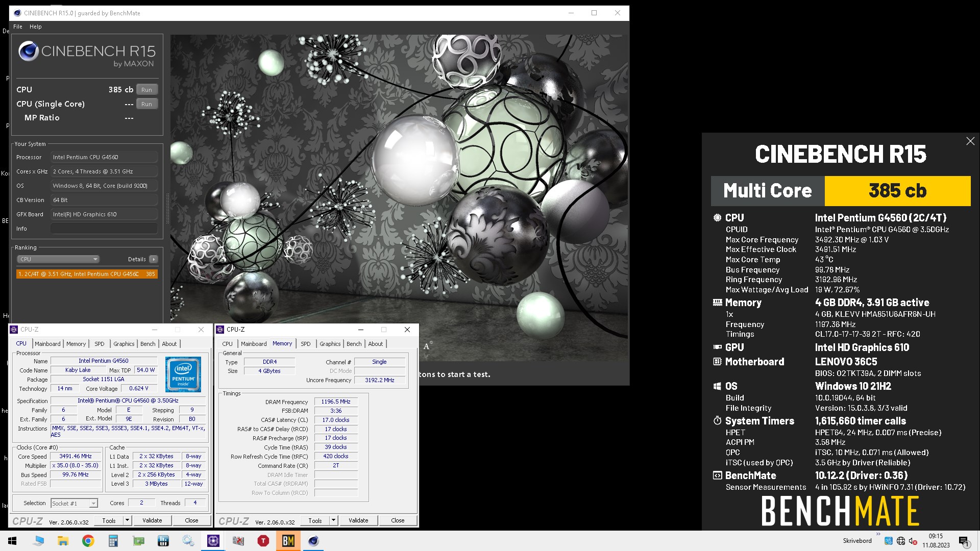Screen dimensions: 980x551
Task: Switch to BenchMate via BM taskbar icon
Action: pyautogui.click(x=288, y=541)
